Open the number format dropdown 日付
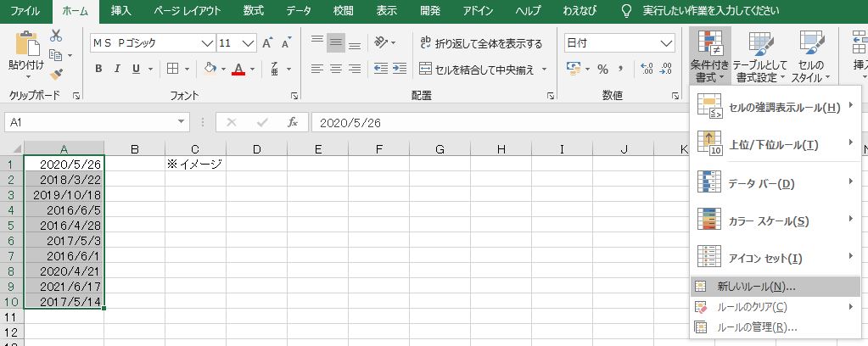This screenshot has width=868, height=346. tap(666, 43)
